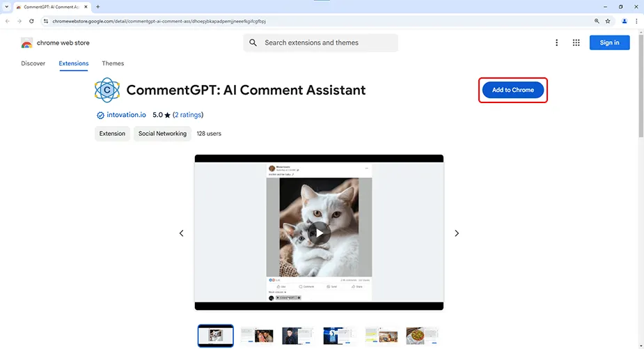Select the fifth screenshot thumbnail
Screen dimensions: 644x349
point(381,336)
